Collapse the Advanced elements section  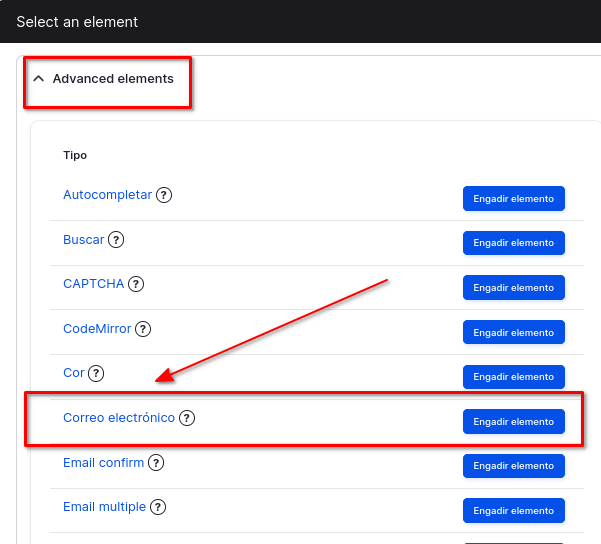click(x=104, y=78)
